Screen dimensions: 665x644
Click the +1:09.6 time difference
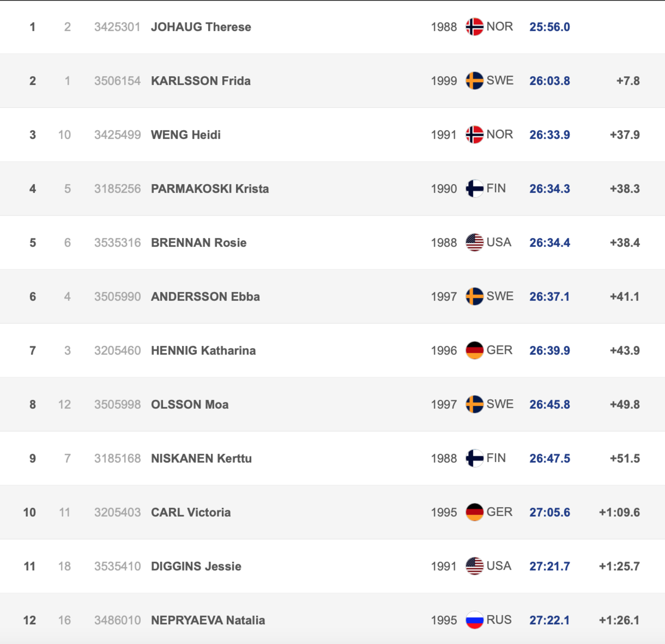tap(619, 512)
